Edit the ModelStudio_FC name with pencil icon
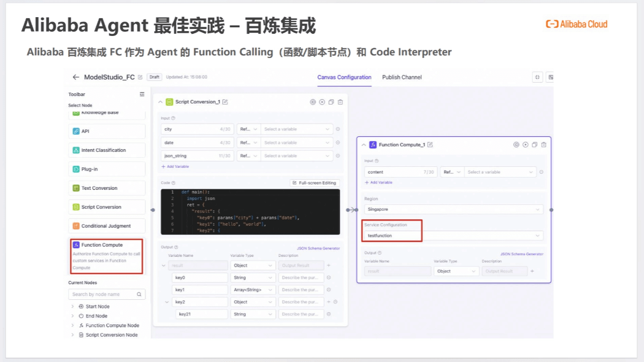644x362 pixels. pyautogui.click(x=140, y=77)
